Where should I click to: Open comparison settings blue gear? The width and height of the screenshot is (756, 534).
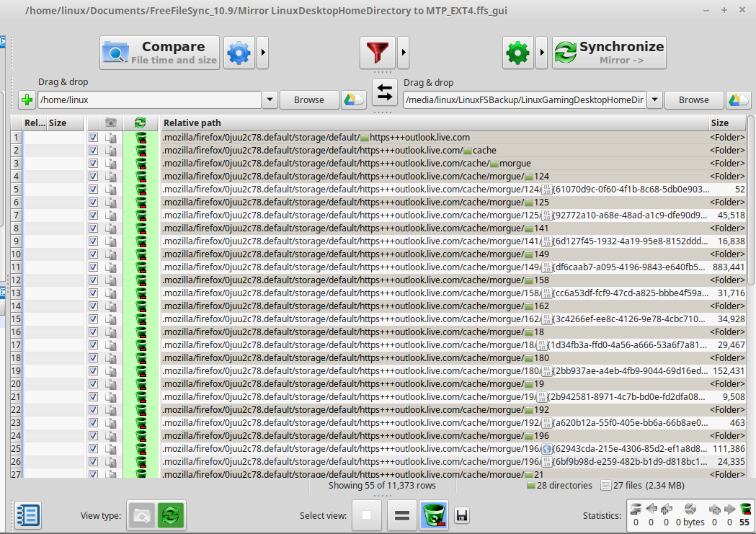coord(239,53)
